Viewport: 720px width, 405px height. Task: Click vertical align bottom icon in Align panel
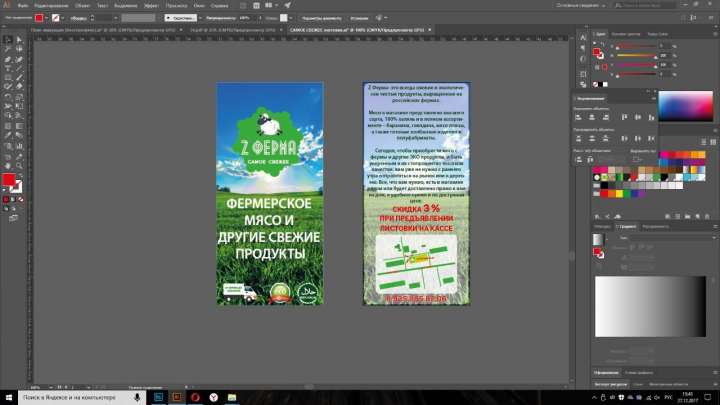[651, 118]
